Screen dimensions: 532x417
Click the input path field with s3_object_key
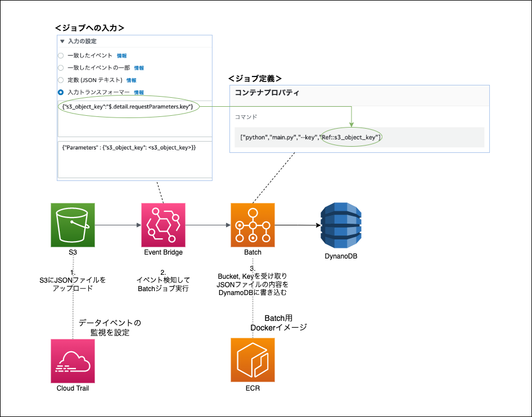pyautogui.click(x=135, y=119)
